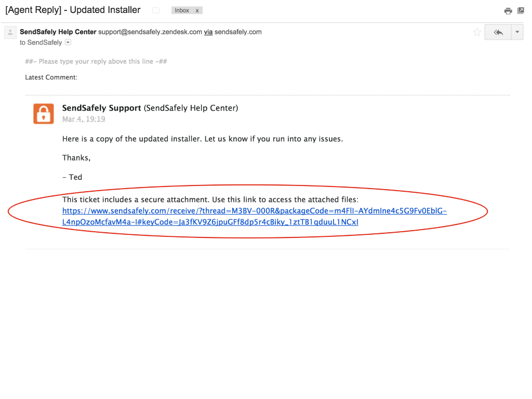Show details arrow next to 'to SendSafely'

tap(68, 43)
